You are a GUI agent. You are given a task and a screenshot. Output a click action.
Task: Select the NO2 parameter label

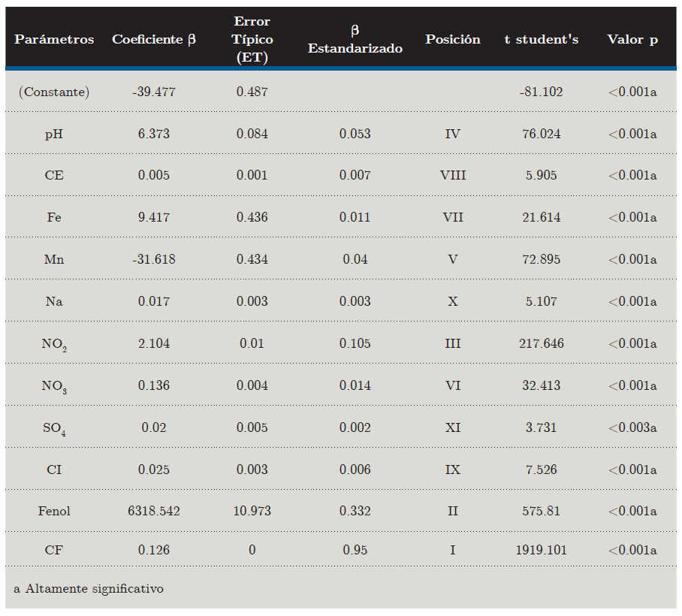point(54,344)
